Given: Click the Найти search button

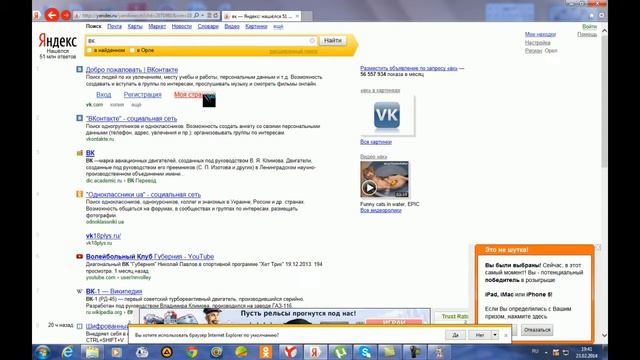Looking at the screenshot, I should click(x=333, y=40).
